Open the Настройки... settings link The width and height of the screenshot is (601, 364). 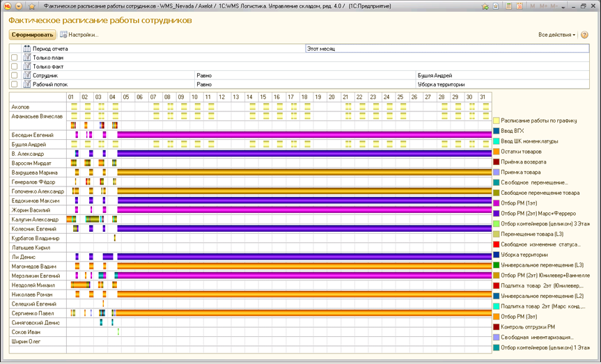(x=83, y=34)
